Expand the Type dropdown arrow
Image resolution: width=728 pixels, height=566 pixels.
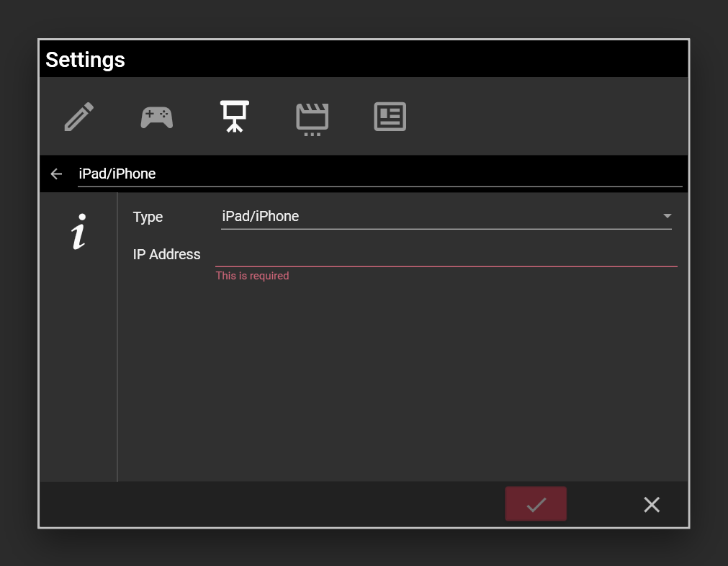click(667, 216)
